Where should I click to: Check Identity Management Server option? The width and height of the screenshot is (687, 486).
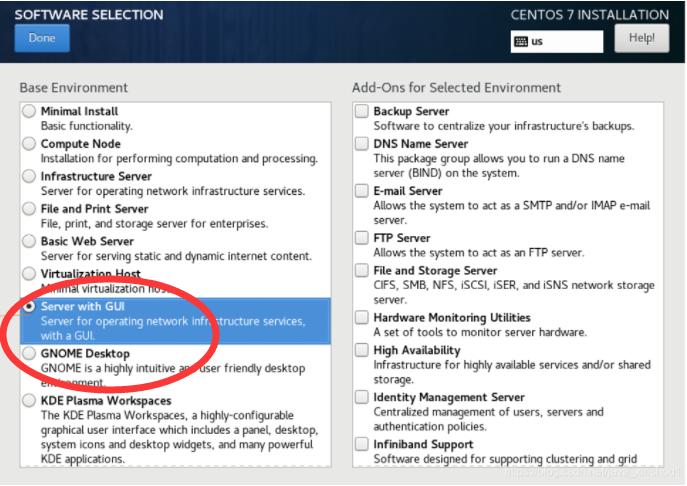click(361, 397)
